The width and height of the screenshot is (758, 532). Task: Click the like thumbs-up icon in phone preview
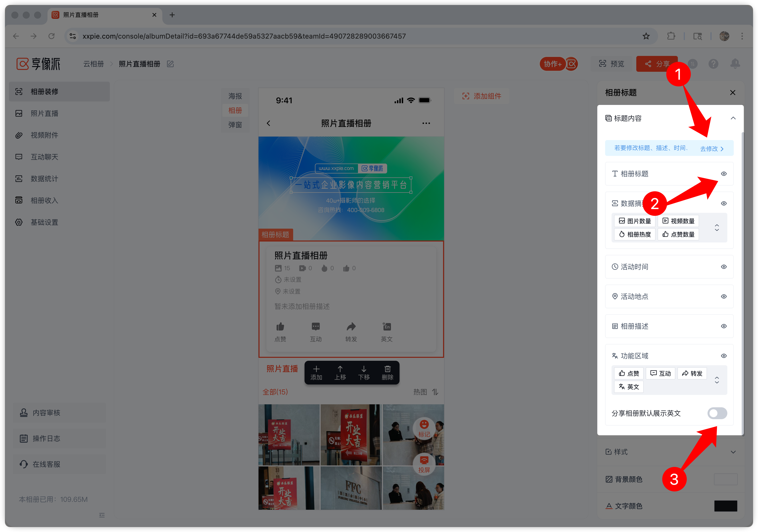pos(280,327)
